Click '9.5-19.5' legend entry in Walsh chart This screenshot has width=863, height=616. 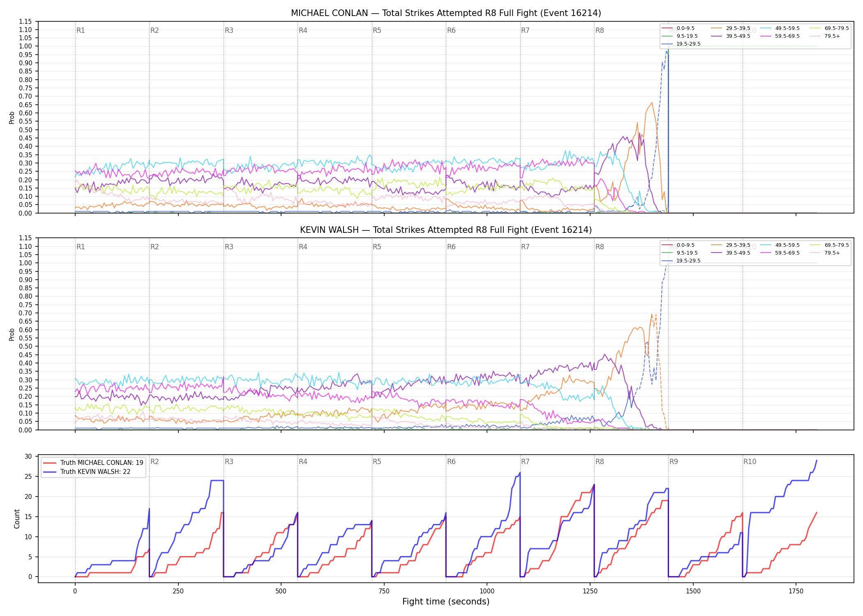tap(680, 253)
